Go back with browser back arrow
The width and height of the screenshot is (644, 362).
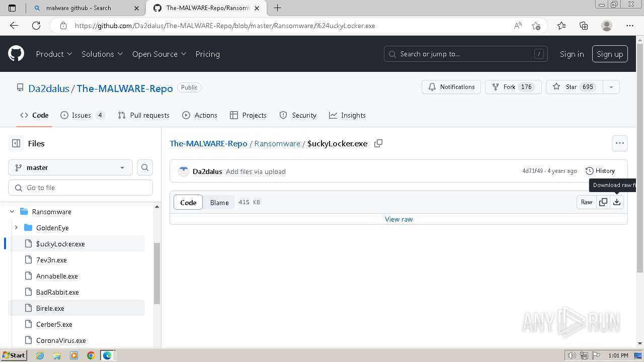[14, 26]
